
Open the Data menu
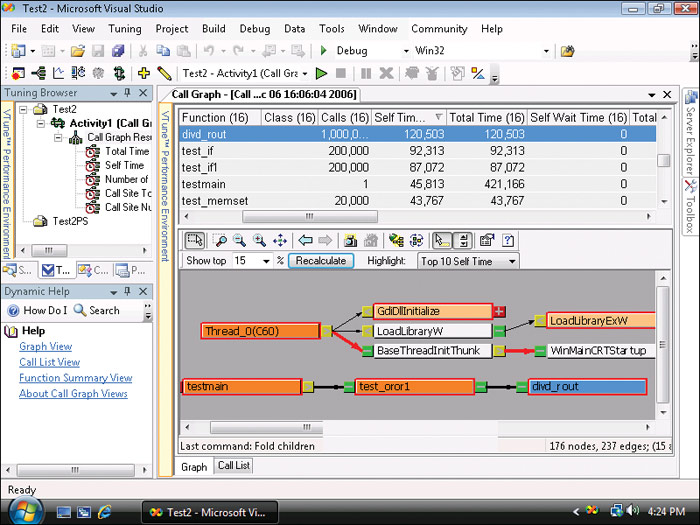click(294, 29)
